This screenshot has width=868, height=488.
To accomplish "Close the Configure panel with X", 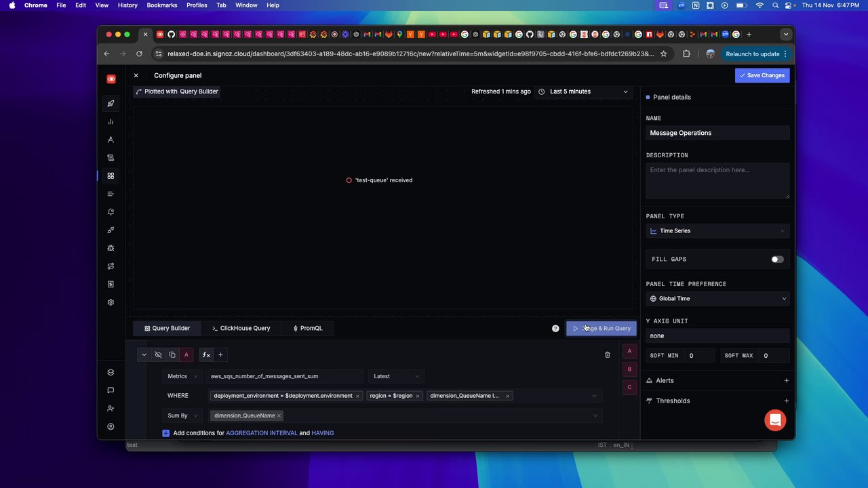I will click(x=136, y=75).
